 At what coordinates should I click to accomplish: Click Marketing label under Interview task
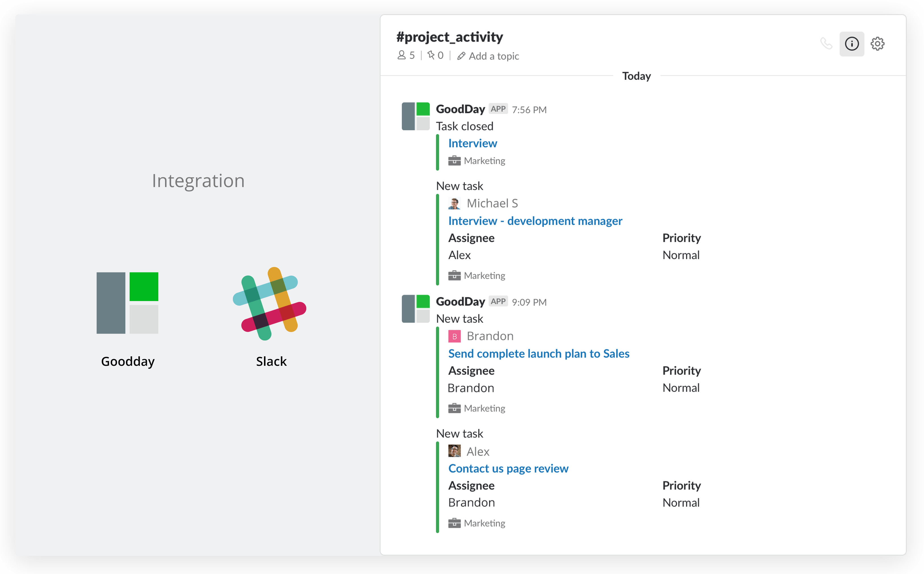484,161
